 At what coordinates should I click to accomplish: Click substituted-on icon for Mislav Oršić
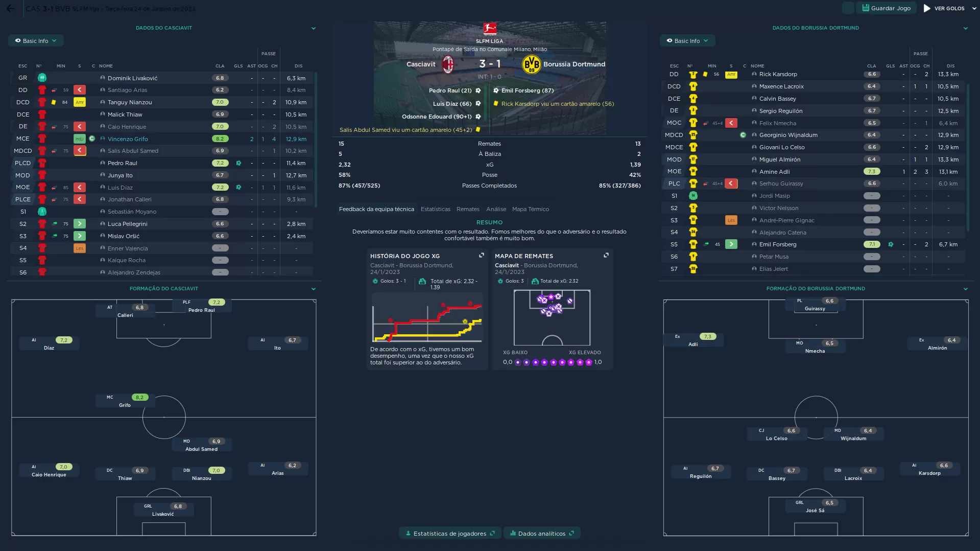pyautogui.click(x=80, y=236)
